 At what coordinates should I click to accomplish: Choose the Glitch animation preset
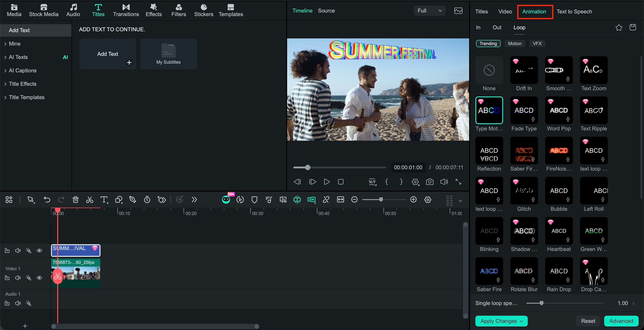tap(524, 191)
